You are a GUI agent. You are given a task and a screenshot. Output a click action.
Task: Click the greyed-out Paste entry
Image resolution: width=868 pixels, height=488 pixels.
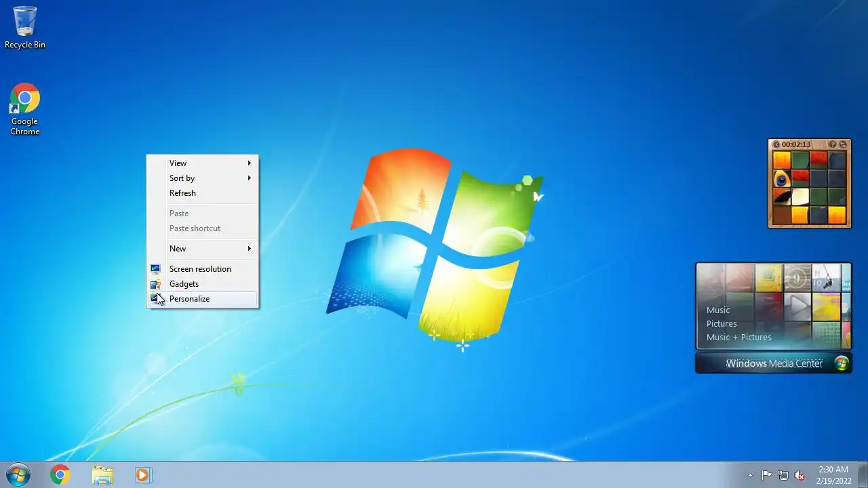coord(202,213)
